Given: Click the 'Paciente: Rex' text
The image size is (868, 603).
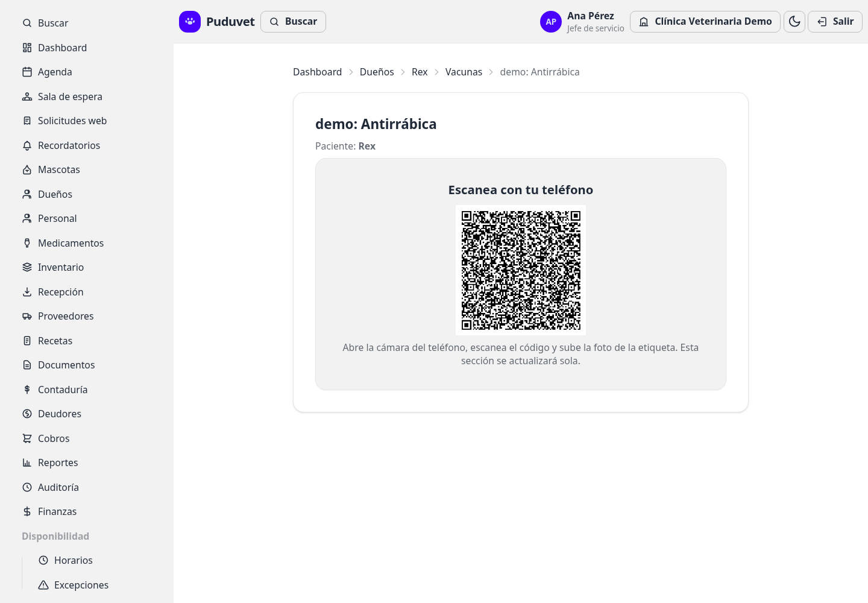Looking at the screenshot, I should click(345, 146).
